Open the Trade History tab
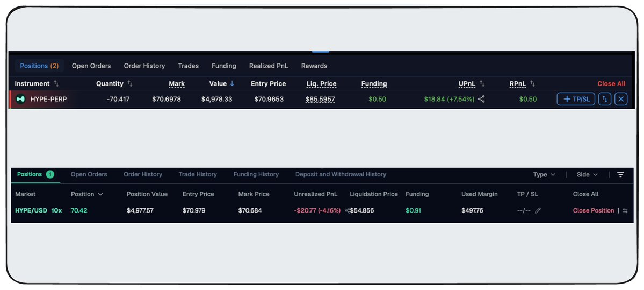Image resolution: width=644 pixels, height=290 pixels. 198,174
